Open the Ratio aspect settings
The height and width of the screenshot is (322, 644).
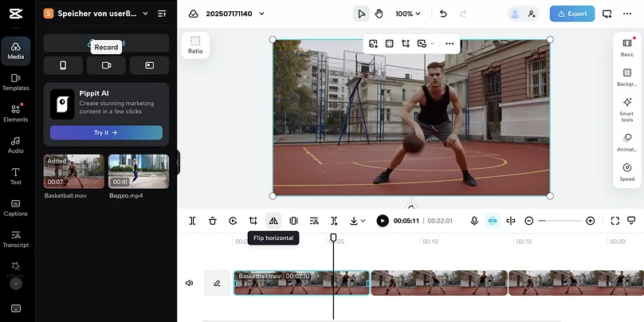click(195, 45)
